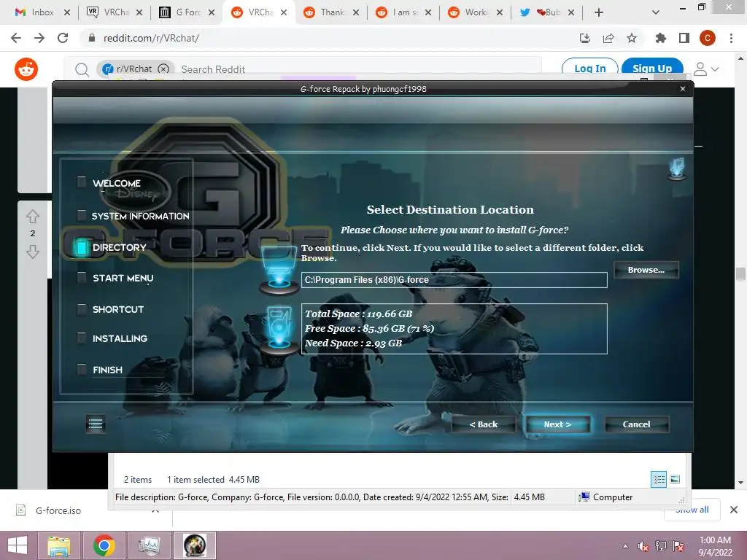Screen dimensions: 747x560
Task: Upvote the Reddit post arrow
Action: (x=32, y=217)
